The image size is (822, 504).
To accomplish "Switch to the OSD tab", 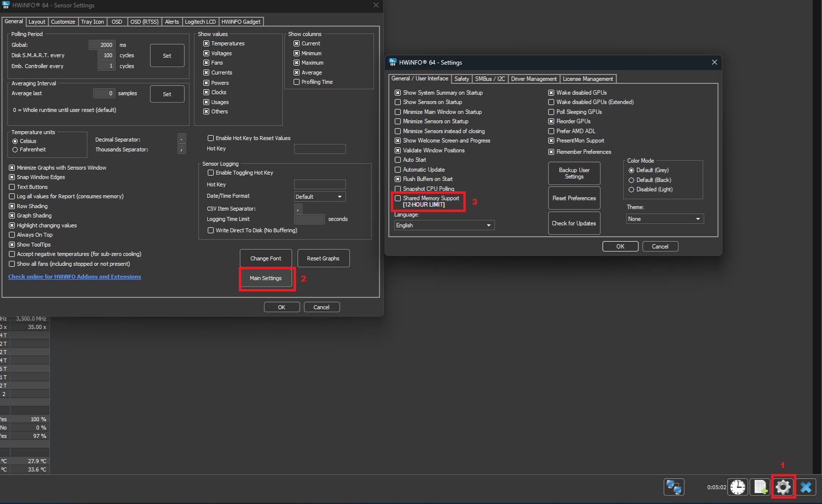I will [x=116, y=22].
